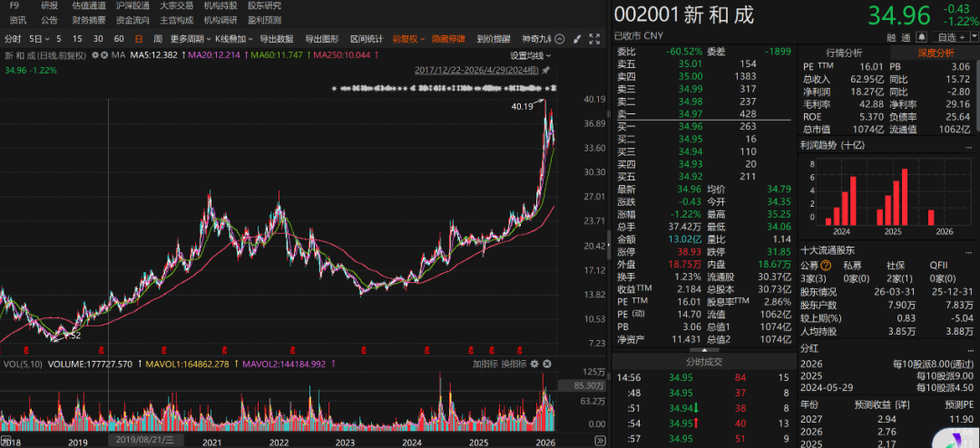This screenshot has height=448, width=980.
Task: Select the 15 minute period
Action: (x=77, y=39)
